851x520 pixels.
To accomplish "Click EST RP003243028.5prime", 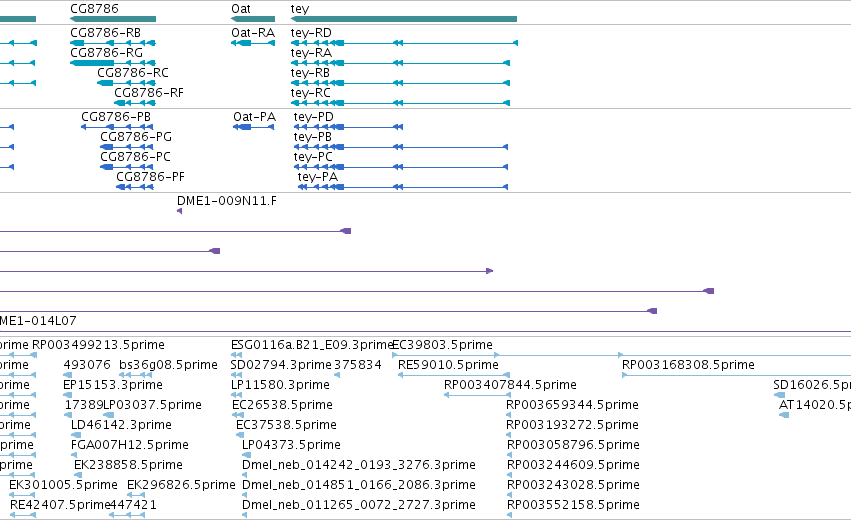I will click(x=573, y=485).
